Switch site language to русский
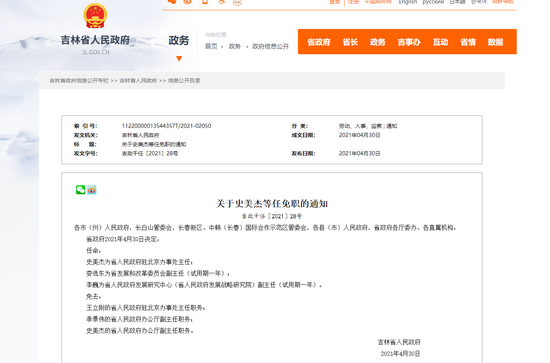This screenshot has width=550, height=363. click(433, 2)
